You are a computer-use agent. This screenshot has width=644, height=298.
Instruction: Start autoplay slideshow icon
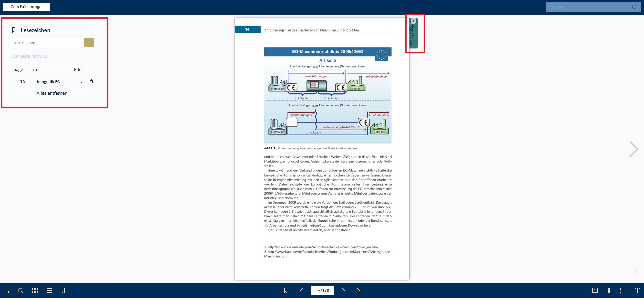(595, 291)
